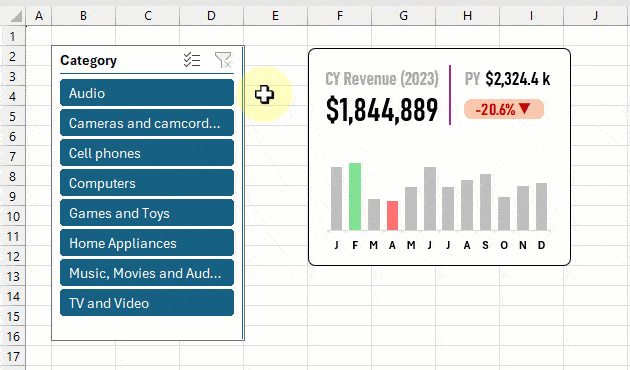The image size is (630, 370).
Task: Click the red down-triangle variance indicator
Action: 524,108
